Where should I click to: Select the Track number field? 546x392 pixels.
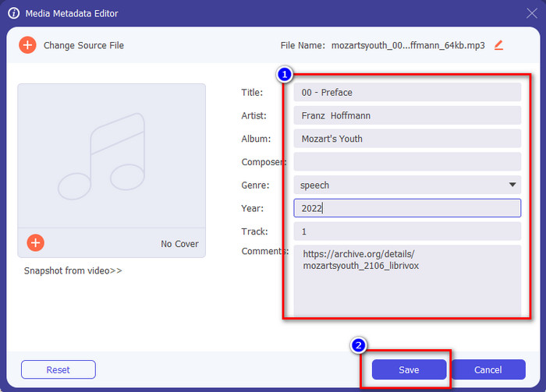(x=407, y=231)
